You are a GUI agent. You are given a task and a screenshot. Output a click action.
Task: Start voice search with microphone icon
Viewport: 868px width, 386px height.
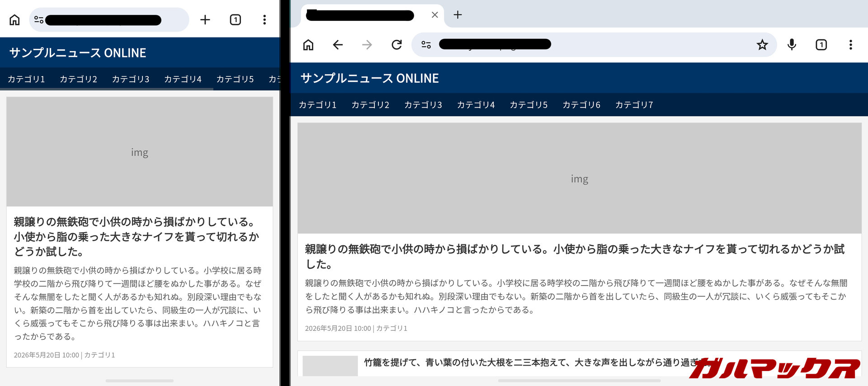792,45
